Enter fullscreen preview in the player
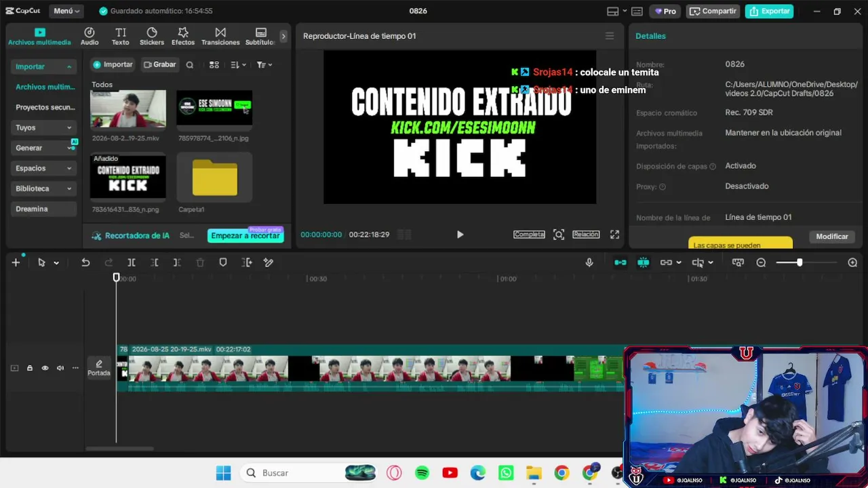This screenshot has width=868, height=488. click(x=614, y=235)
